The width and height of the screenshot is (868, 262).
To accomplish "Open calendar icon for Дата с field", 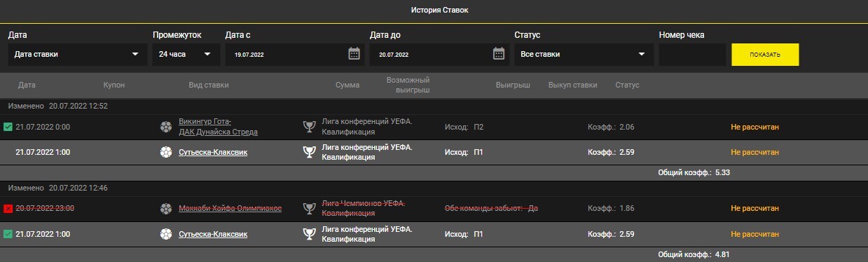I will tap(354, 54).
